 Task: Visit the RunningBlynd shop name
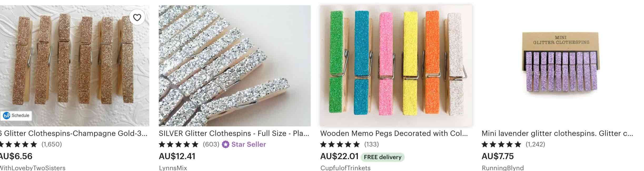(x=503, y=168)
